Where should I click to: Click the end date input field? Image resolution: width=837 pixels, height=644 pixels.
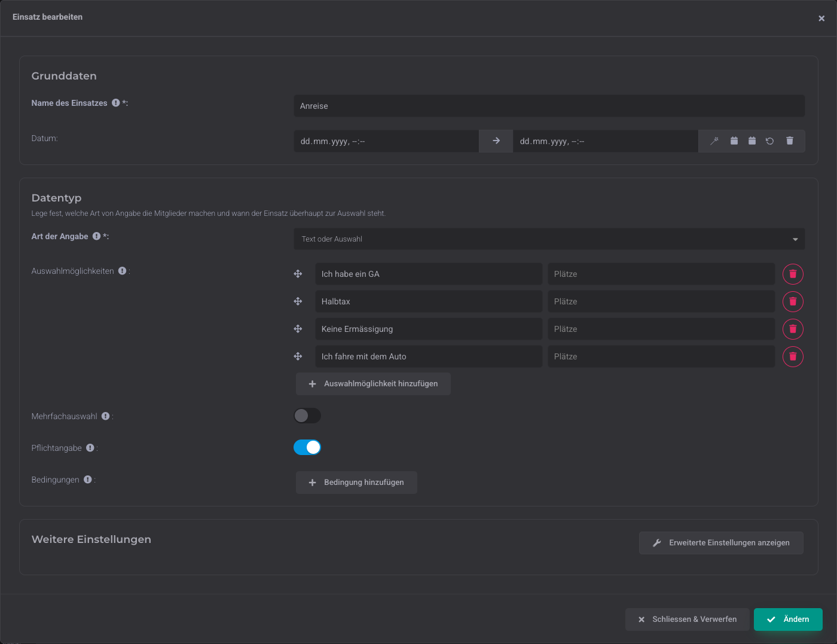pos(606,141)
